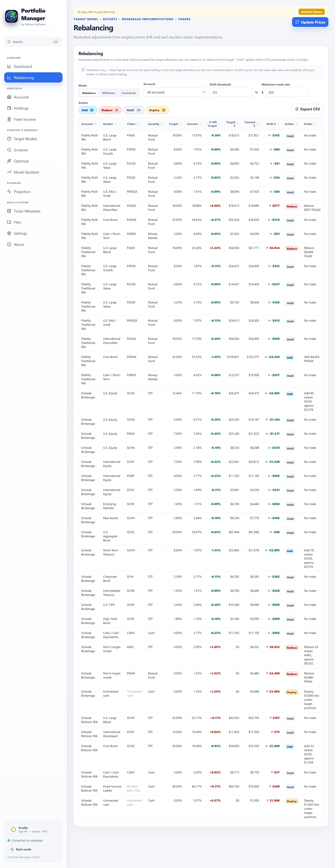The width and height of the screenshot is (335, 868).
Task: Click the refresh icon in Update Prices
Action: [297, 22]
